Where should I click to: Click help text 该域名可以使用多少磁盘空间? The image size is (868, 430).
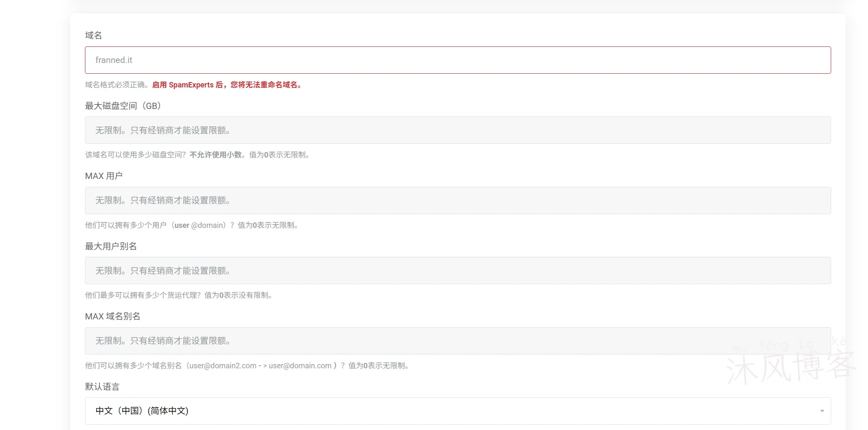199,155
